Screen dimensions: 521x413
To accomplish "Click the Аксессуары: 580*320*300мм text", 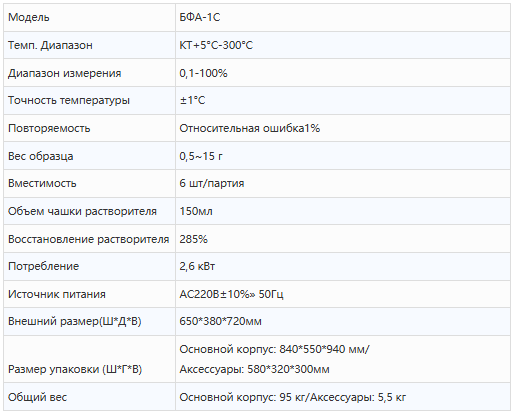I will pyautogui.click(x=254, y=369).
